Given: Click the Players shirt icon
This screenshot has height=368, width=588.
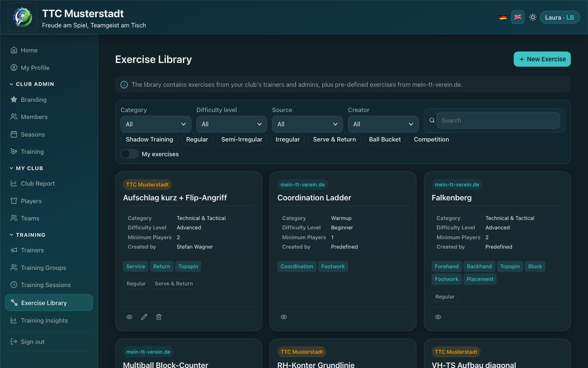Looking at the screenshot, I should [14, 201].
